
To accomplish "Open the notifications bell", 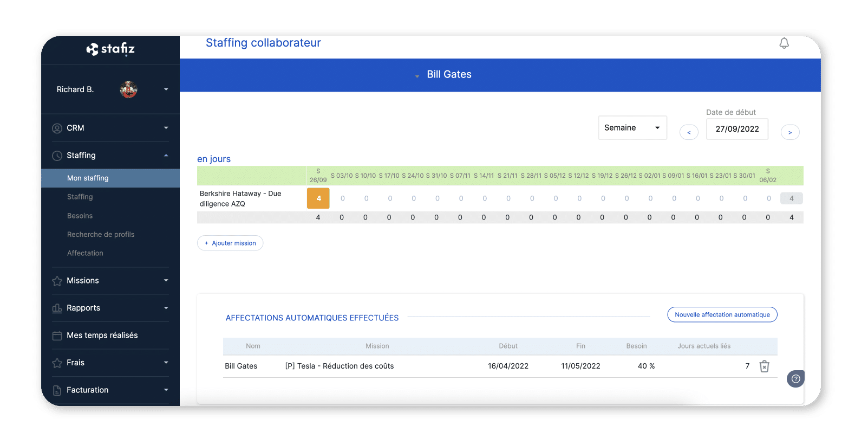I will pos(784,43).
